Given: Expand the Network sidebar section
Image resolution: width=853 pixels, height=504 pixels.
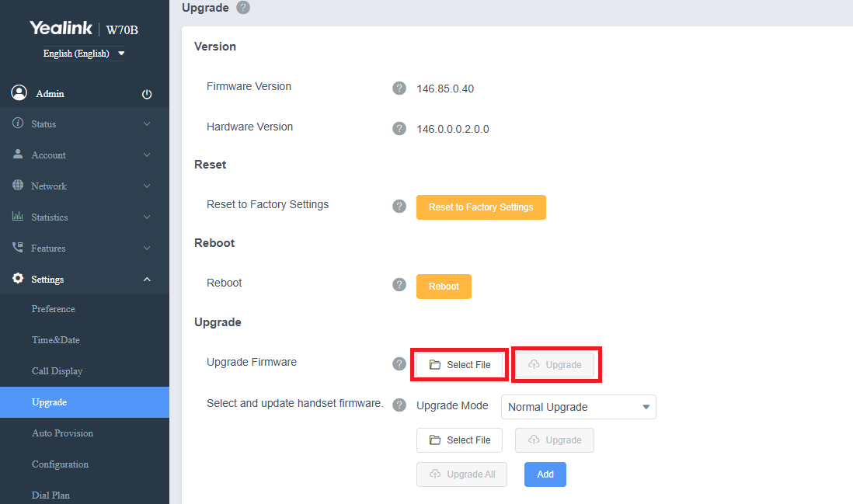Looking at the screenshot, I should click(x=84, y=186).
